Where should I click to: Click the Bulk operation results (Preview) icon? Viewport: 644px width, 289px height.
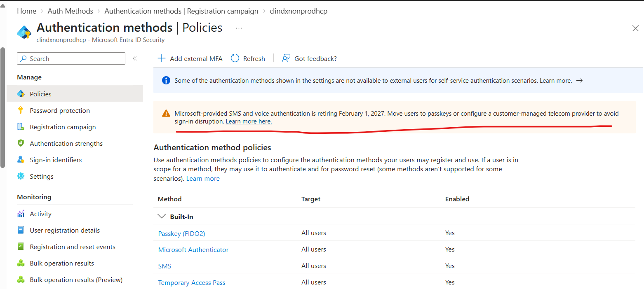[21, 280]
